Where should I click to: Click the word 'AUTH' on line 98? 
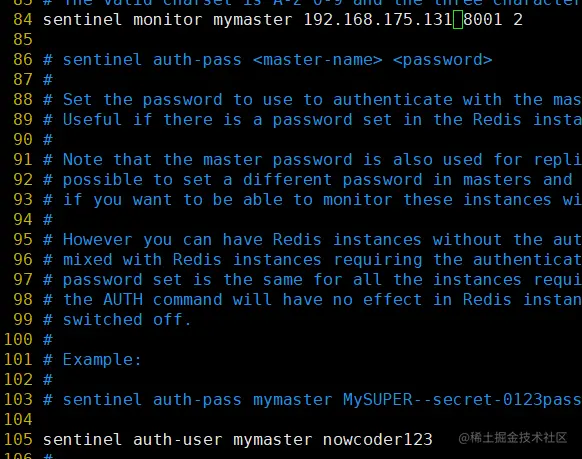(123, 300)
